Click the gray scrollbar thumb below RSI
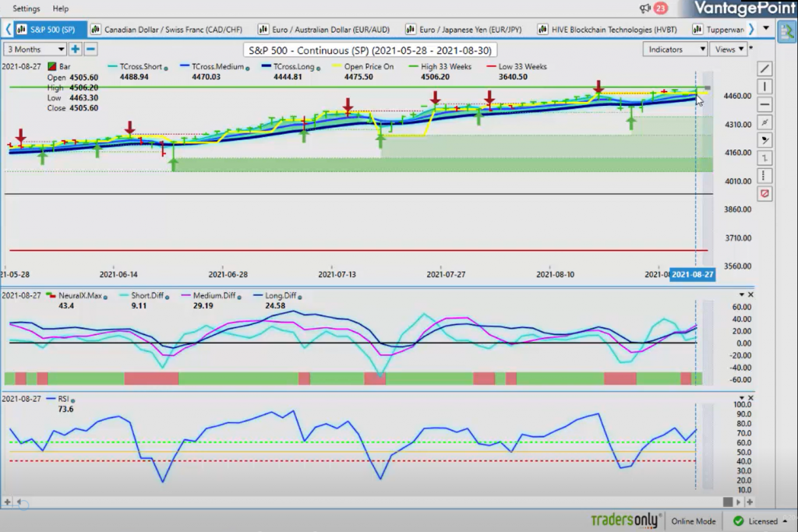Viewport: 798px width, 532px height. point(728,502)
